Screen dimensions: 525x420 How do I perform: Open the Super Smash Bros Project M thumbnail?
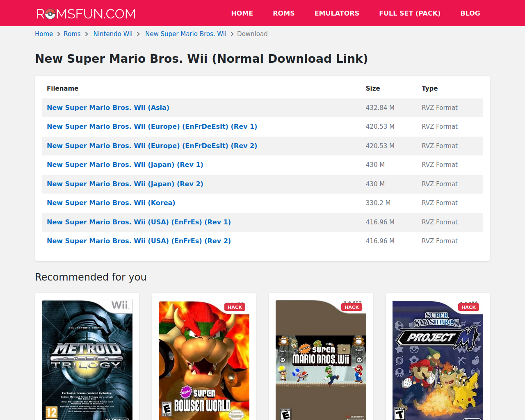tap(438, 360)
